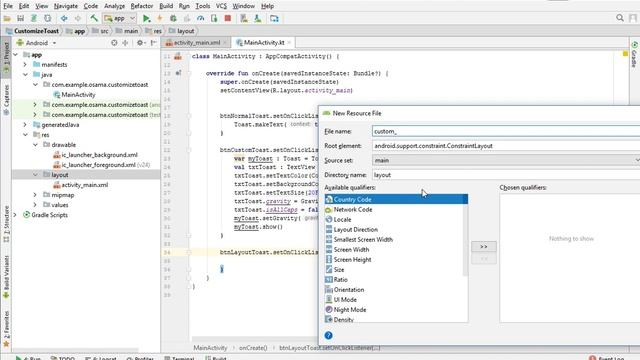Click Save All toolbar icon
Image resolution: width=640 pixels, height=360 pixels.
20,18
